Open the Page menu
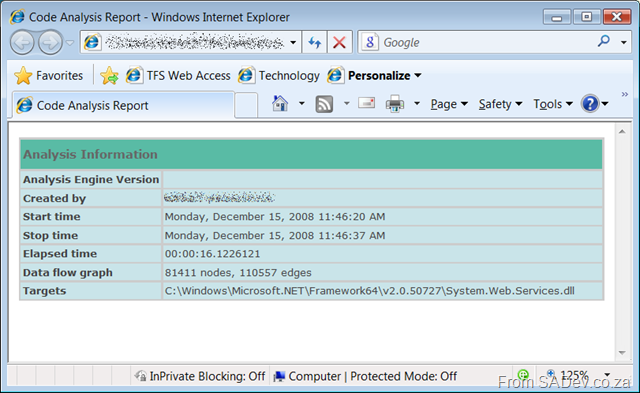 click(x=449, y=104)
